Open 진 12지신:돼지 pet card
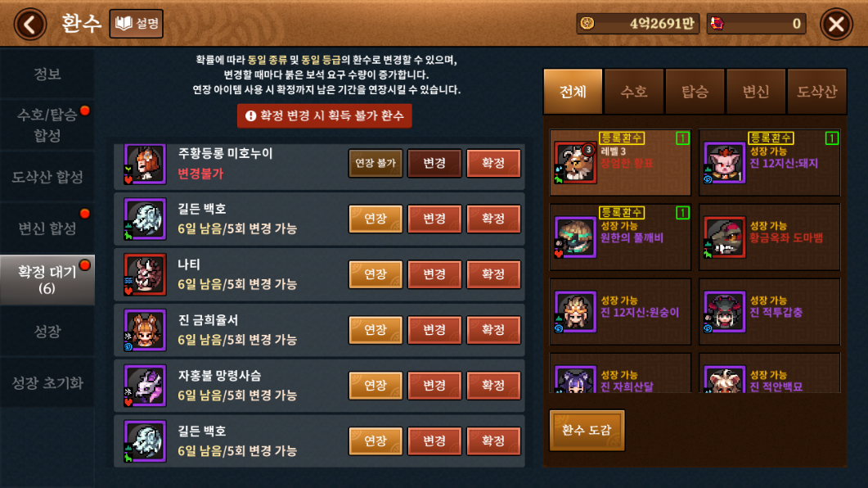This screenshot has width=868, height=488. 770,162
